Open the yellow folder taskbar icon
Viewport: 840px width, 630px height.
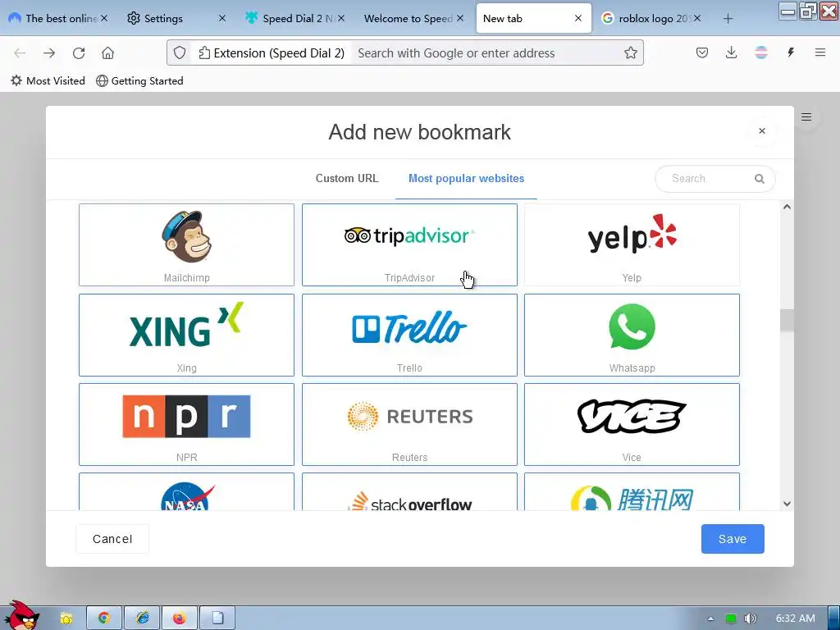pyautogui.click(x=66, y=619)
